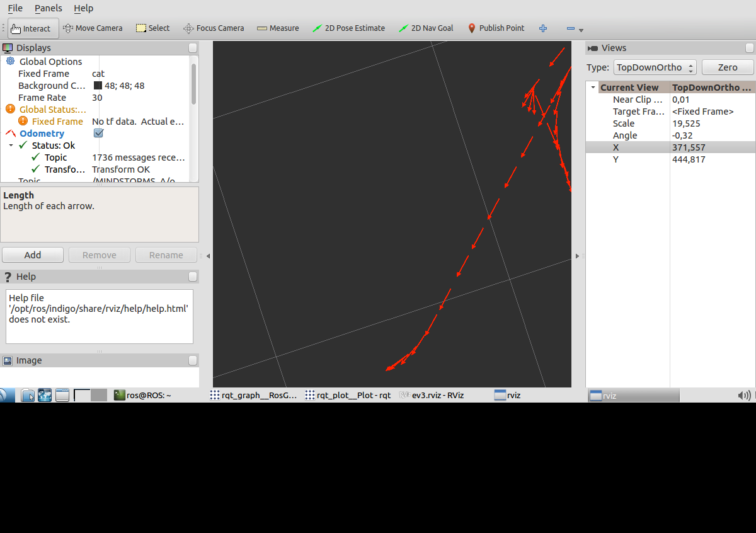The height and width of the screenshot is (533, 756).
Task: Open the toolbar minus dropdown arrow
Action: point(581,30)
